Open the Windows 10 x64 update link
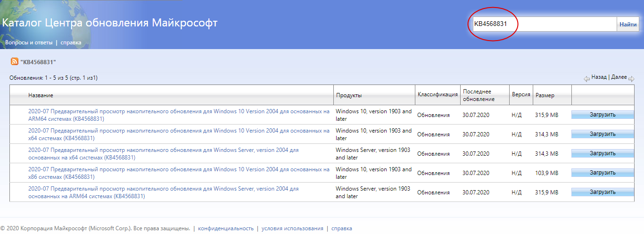 pos(179,134)
